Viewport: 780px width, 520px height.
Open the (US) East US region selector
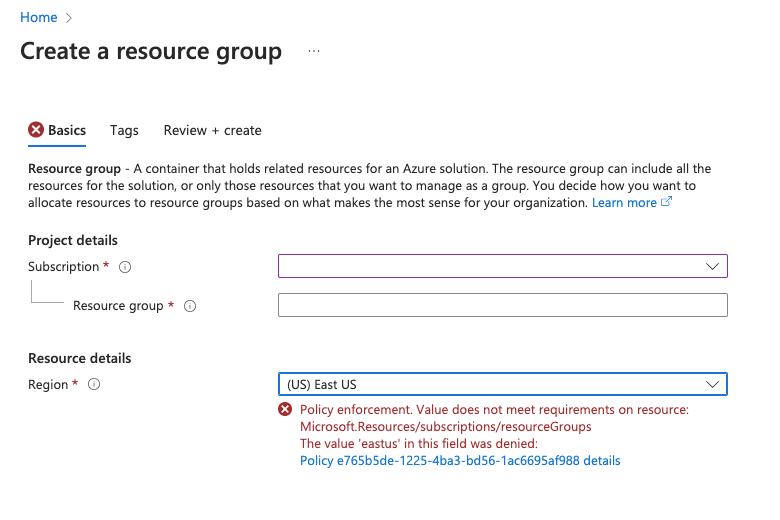pos(503,384)
